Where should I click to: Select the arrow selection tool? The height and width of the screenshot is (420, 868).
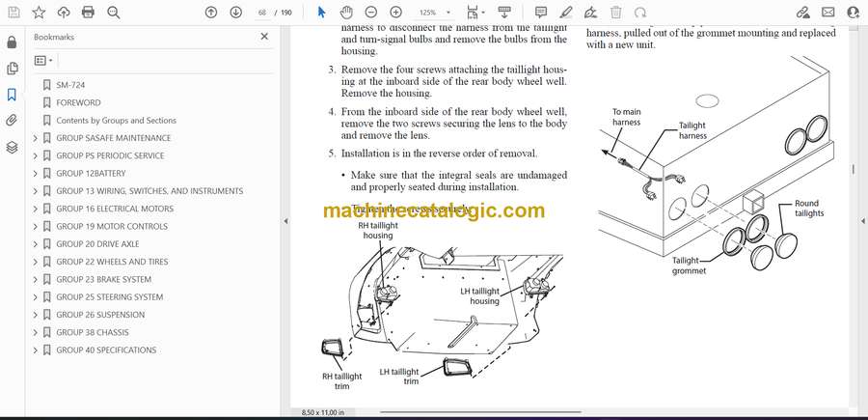(321, 13)
